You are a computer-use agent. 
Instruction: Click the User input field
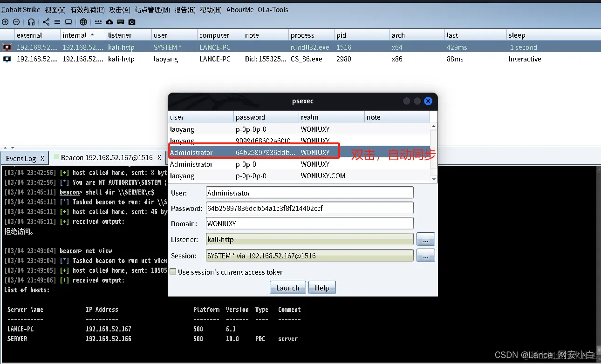tap(309, 193)
